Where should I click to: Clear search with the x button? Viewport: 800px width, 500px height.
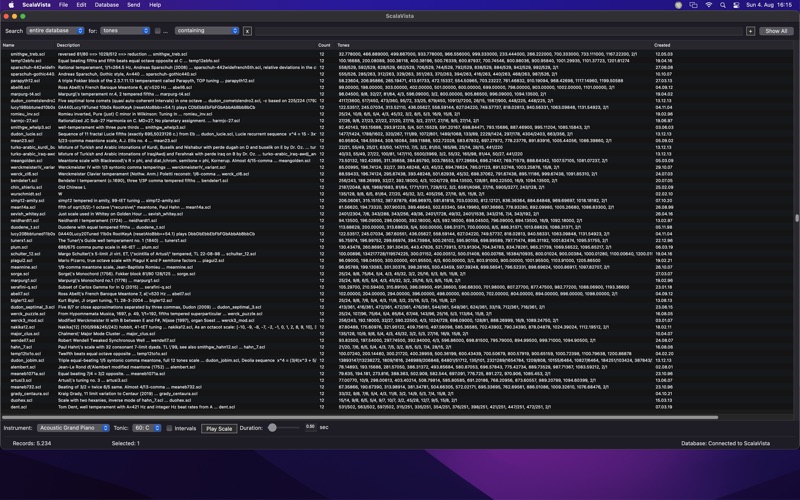click(x=247, y=31)
